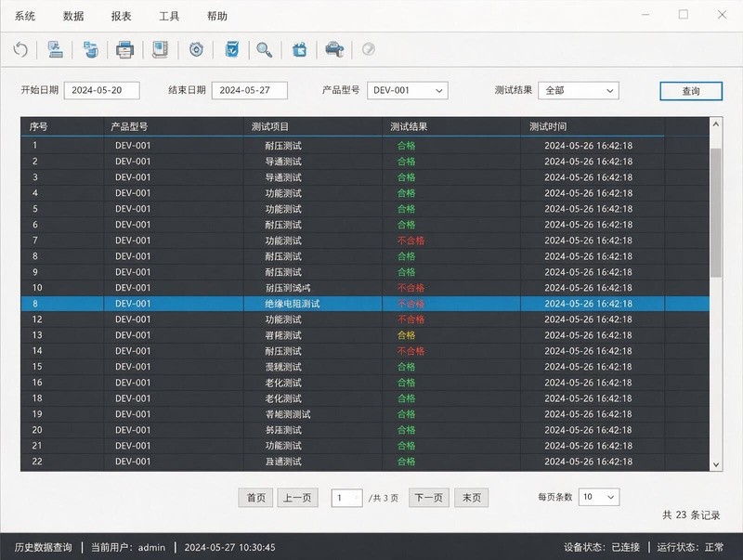Click the counter-clockwise refresh arrow toolbar icon
Screen dimensions: 743x560
tap(20, 49)
